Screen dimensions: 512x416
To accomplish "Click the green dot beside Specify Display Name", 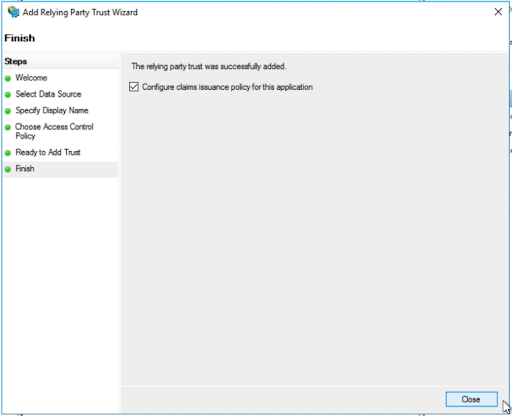I will (8, 111).
